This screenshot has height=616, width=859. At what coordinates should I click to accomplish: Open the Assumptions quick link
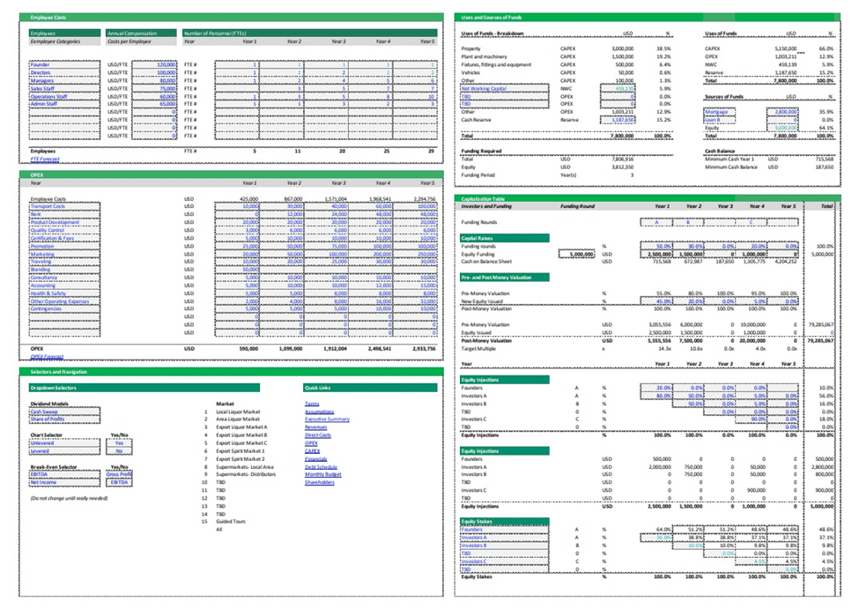319,412
